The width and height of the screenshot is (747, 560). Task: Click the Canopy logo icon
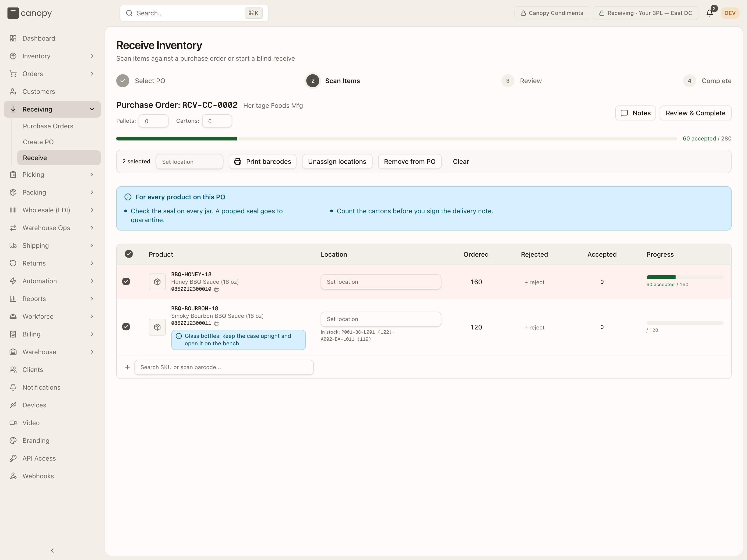(13, 13)
